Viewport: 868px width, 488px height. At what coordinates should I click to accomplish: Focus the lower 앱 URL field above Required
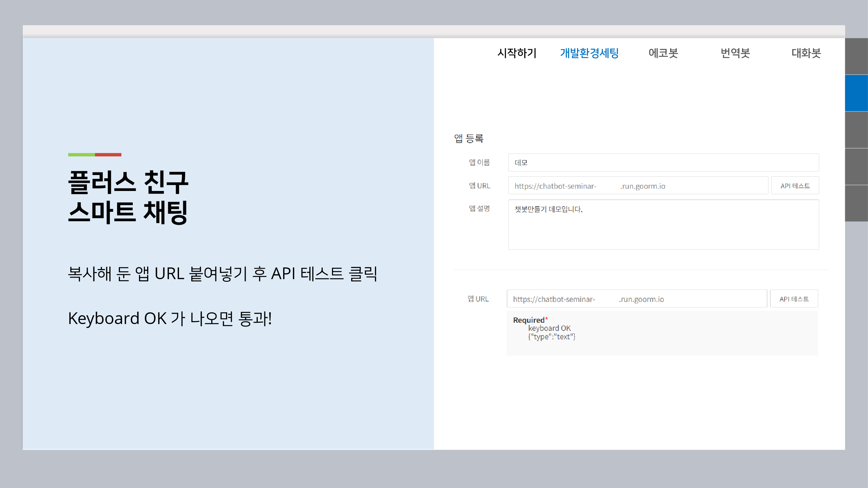(x=637, y=299)
